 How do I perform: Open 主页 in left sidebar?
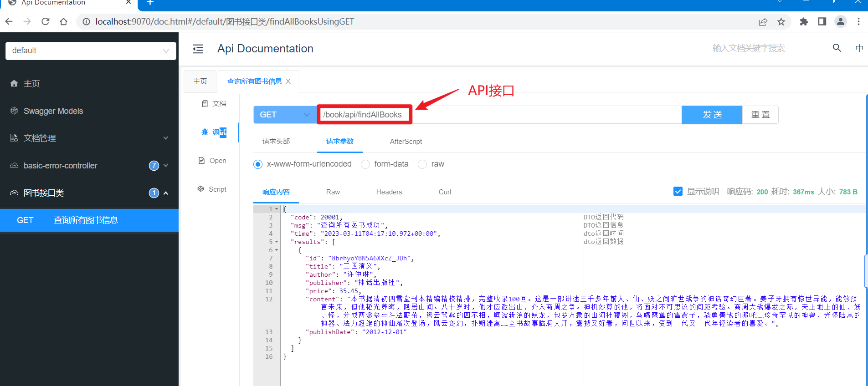coord(89,84)
